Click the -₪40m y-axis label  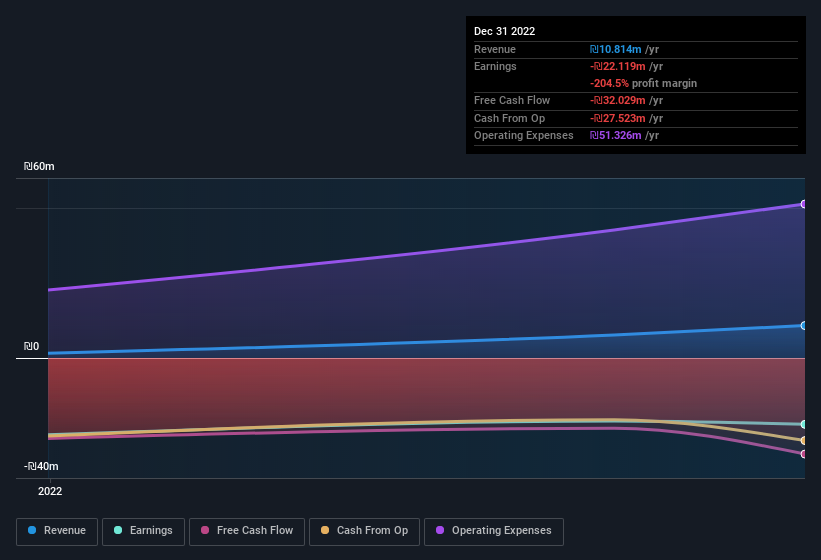[41, 466]
